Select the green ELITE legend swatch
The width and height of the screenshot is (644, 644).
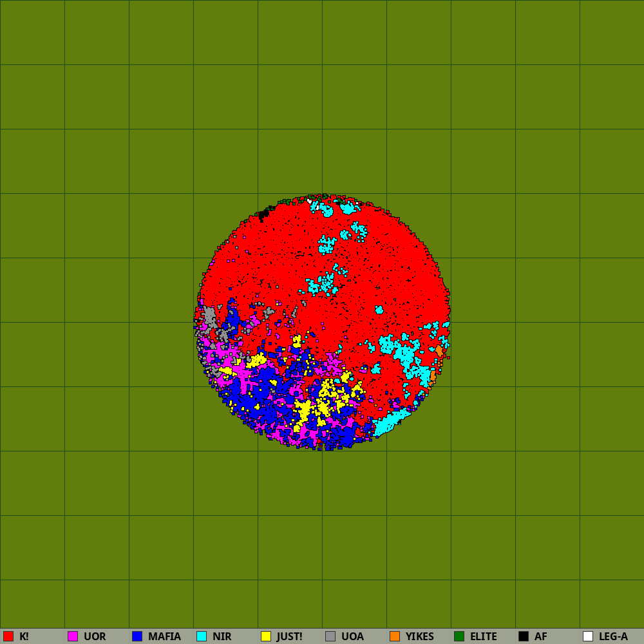coord(459,636)
